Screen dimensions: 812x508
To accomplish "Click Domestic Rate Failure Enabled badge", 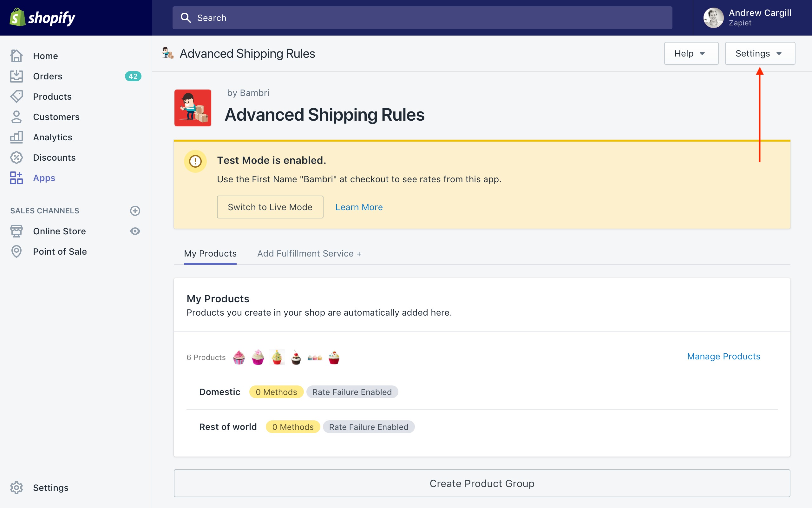I will (352, 392).
